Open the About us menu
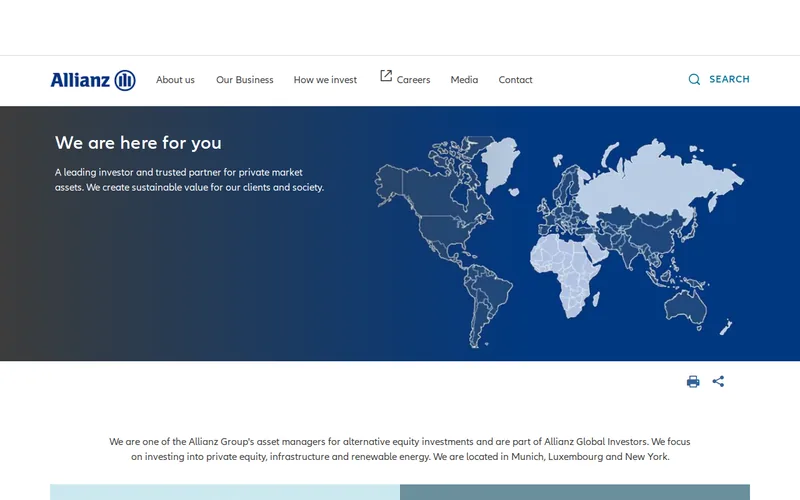Viewport: 800px width, 500px height. [175, 80]
